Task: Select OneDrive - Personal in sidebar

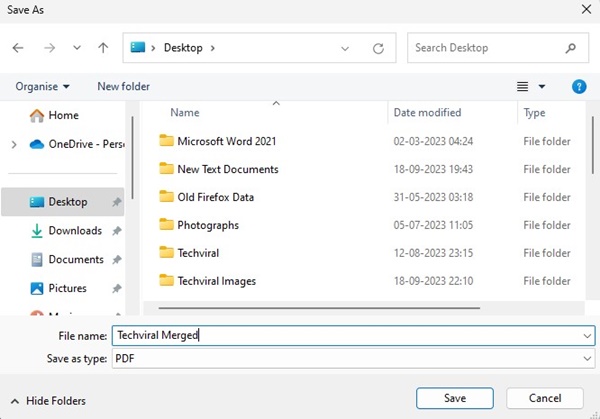Action: pyautogui.click(x=77, y=144)
